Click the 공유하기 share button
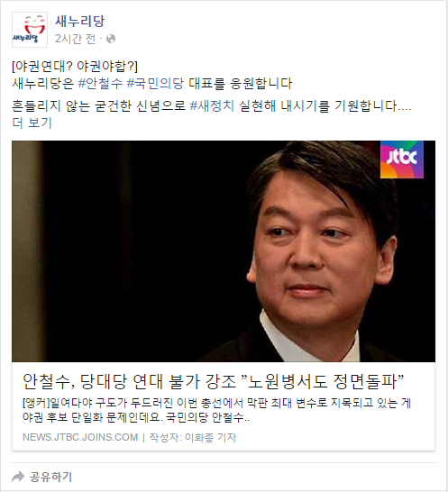 42,477
